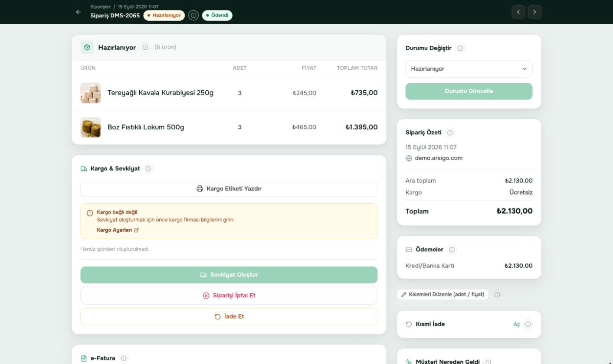Click ₺735,00 total in product table
The image size is (613, 364).
[x=364, y=93]
